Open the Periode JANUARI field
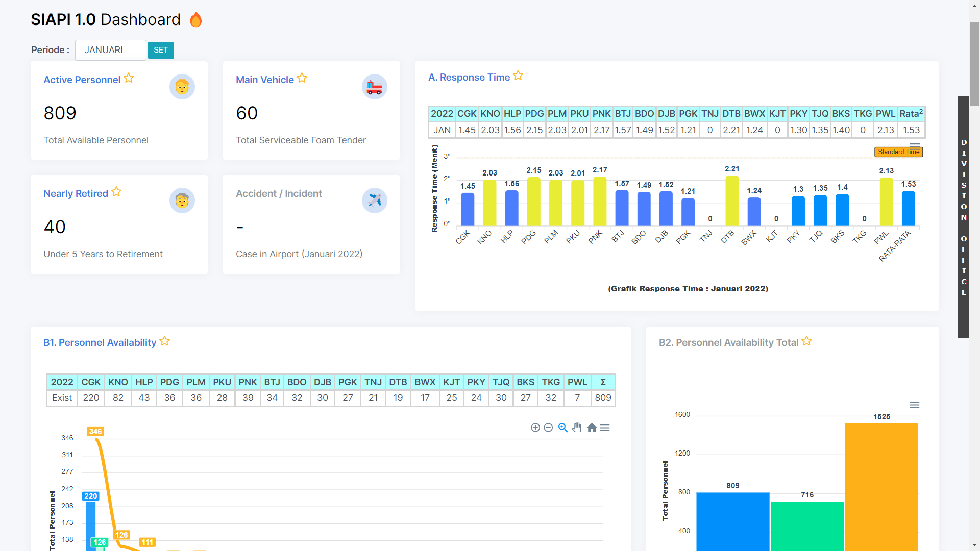Image resolution: width=980 pixels, height=551 pixels. [x=110, y=50]
